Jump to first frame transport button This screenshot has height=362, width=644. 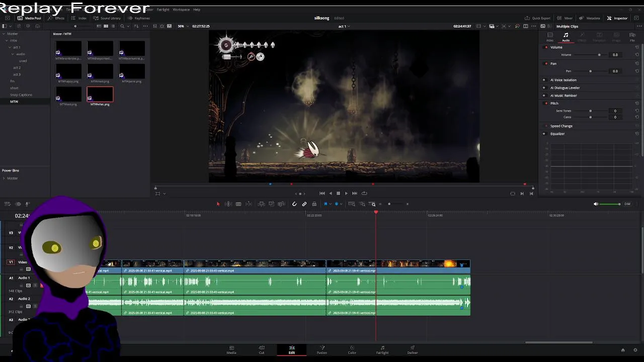[322, 194]
